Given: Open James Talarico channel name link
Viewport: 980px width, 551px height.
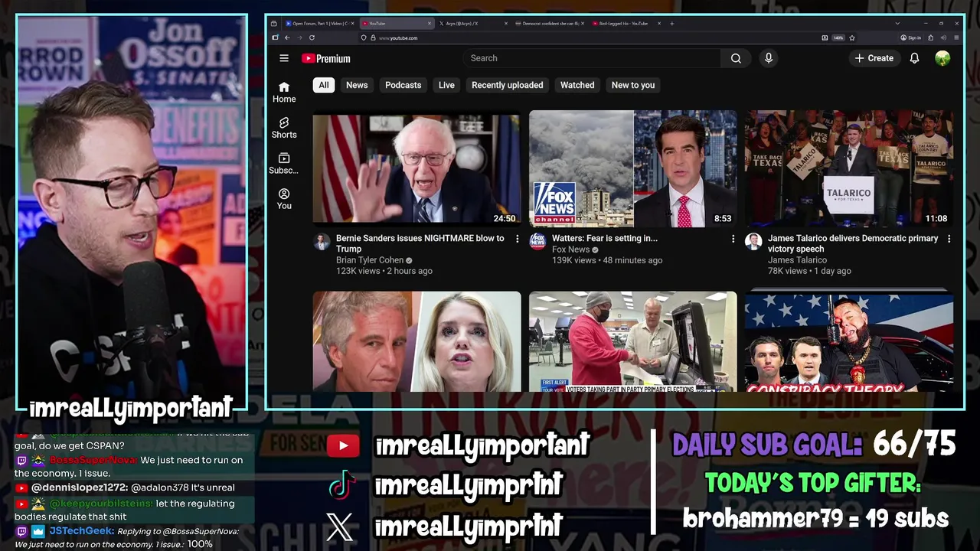Looking at the screenshot, I should point(797,260).
